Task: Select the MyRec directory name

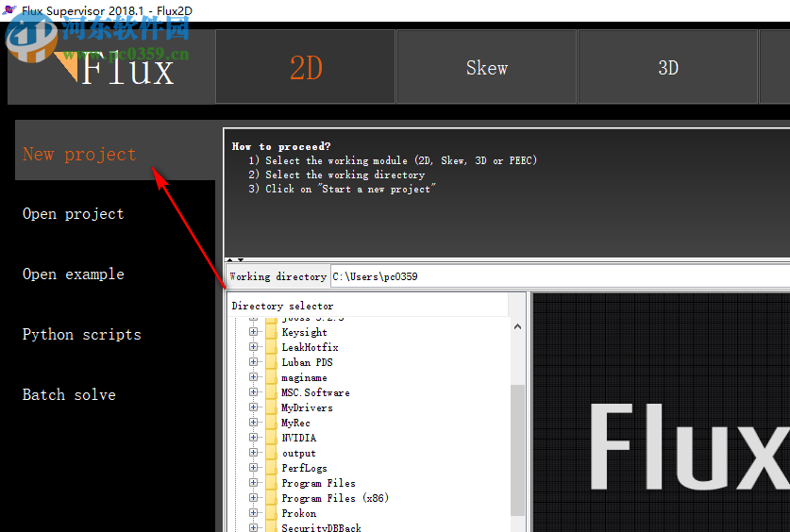Action: (x=295, y=423)
